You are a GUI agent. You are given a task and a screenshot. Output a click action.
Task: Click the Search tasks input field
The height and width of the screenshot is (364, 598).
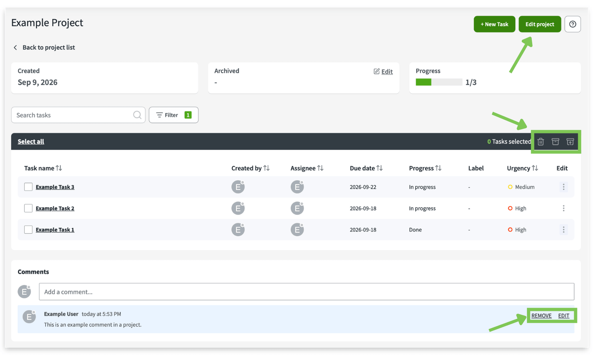(x=78, y=115)
